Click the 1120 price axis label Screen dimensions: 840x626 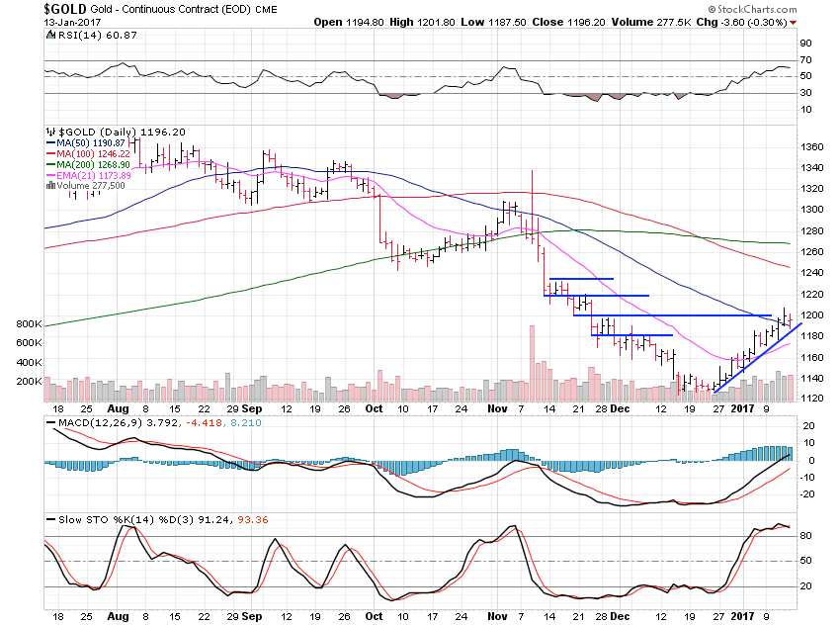coord(811,399)
